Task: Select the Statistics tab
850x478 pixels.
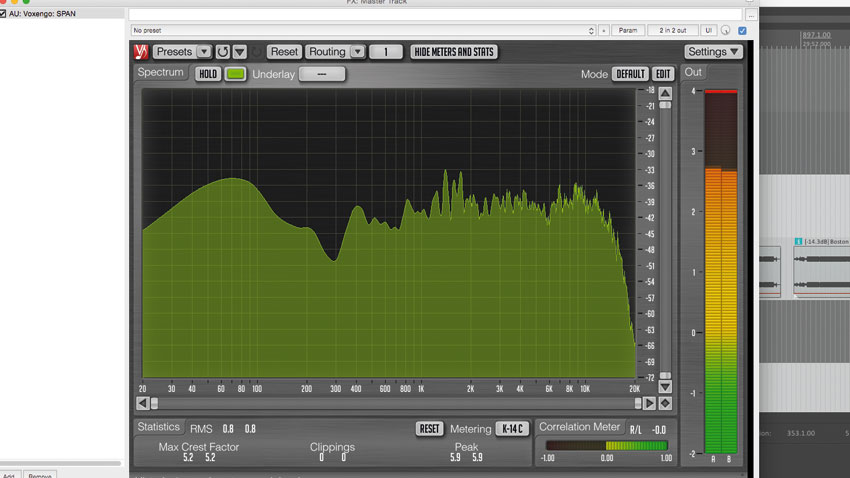Action: 158,427
